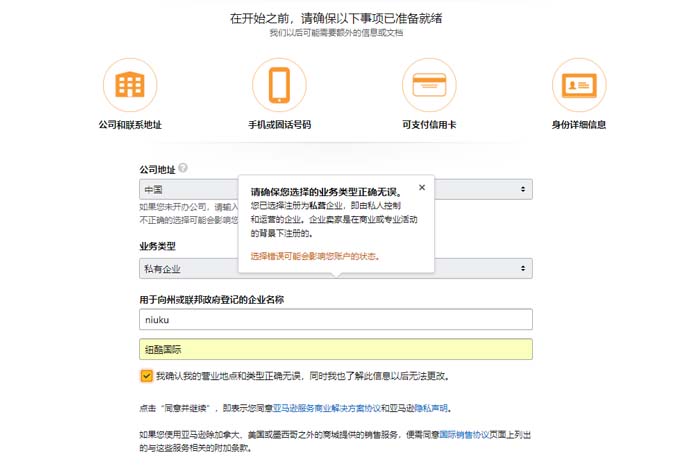
Task: Click the mobile phone icon
Action: click(x=279, y=85)
